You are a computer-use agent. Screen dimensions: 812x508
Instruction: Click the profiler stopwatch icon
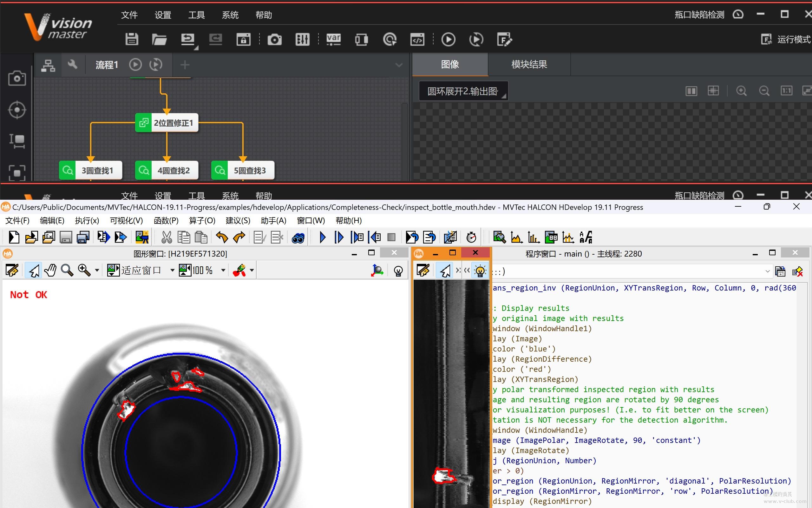coord(471,237)
